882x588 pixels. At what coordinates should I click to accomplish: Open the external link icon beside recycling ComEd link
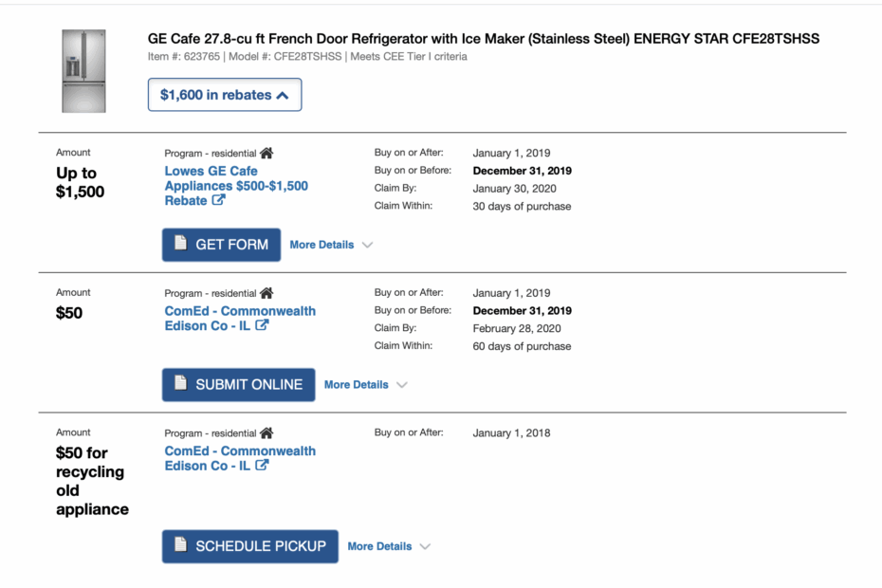point(264,466)
